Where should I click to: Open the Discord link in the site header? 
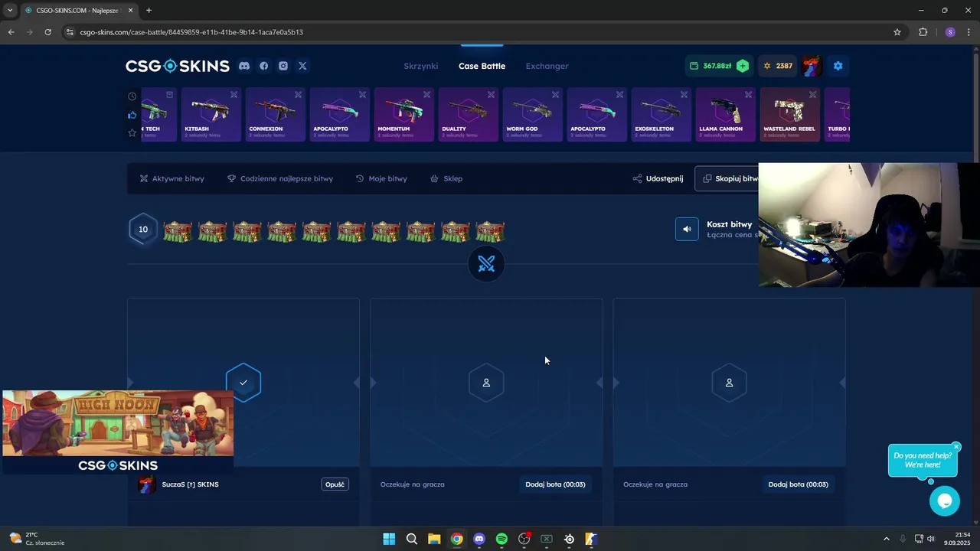click(244, 66)
